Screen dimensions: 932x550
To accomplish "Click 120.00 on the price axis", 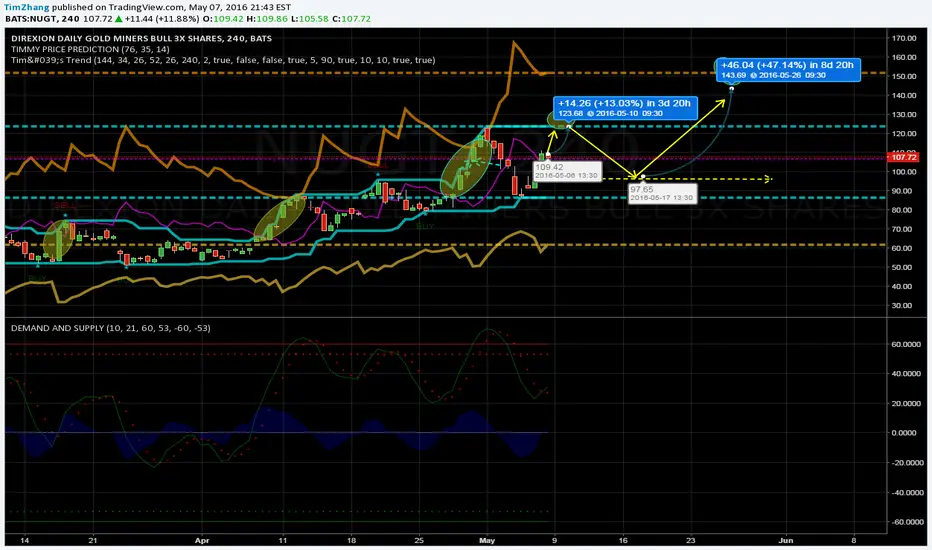I will click(x=903, y=134).
